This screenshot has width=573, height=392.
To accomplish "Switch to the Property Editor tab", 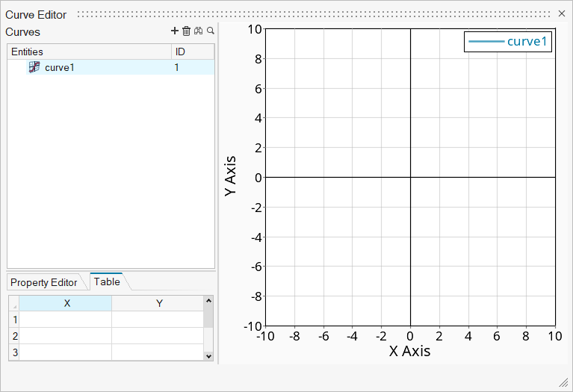I will coord(43,282).
